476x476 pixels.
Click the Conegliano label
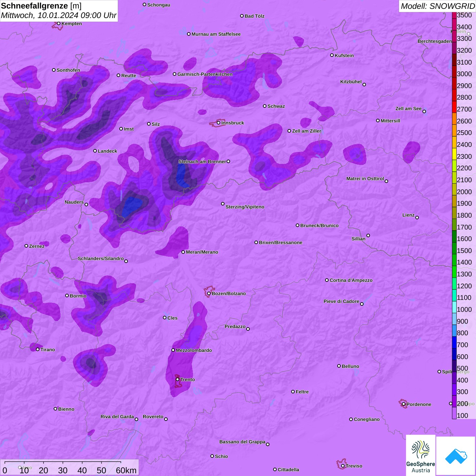tap(367, 419)
